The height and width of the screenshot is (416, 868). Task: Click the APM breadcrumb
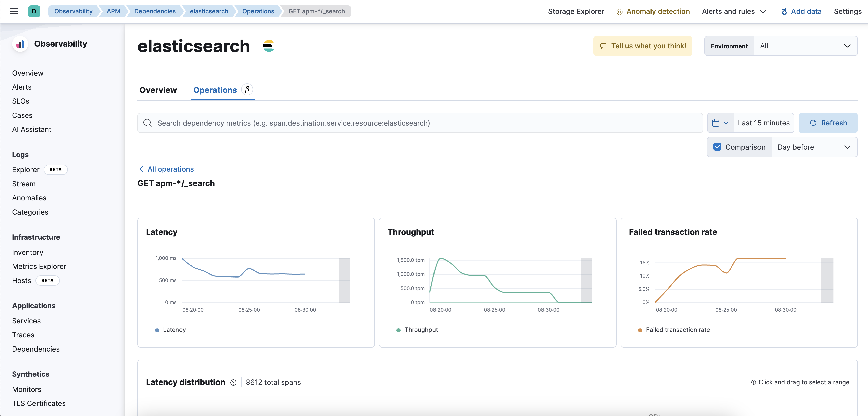[113, 12]
